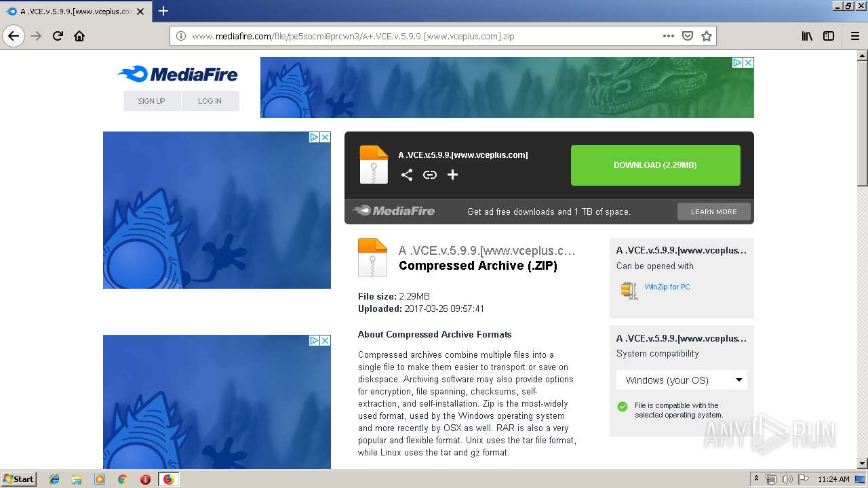The height and width of the screenshot is (488, 868).
Task: Toggle the sidebars view icon
Action: 829,36
